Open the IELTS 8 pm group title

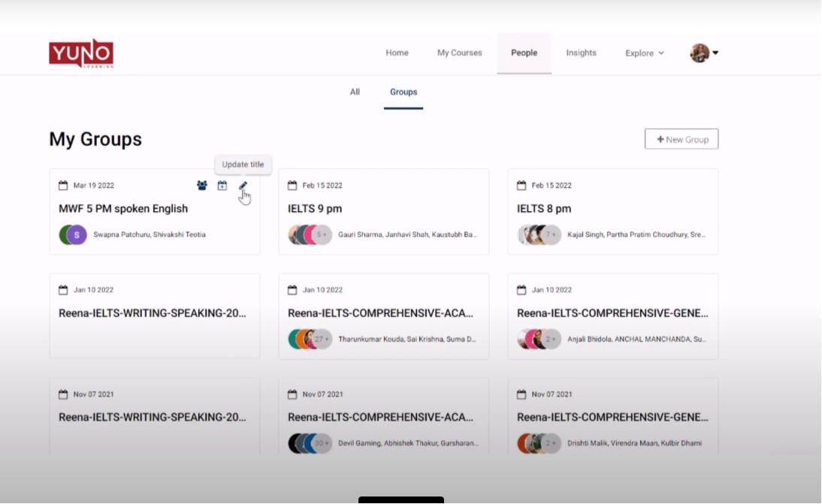tap(544, 209)
